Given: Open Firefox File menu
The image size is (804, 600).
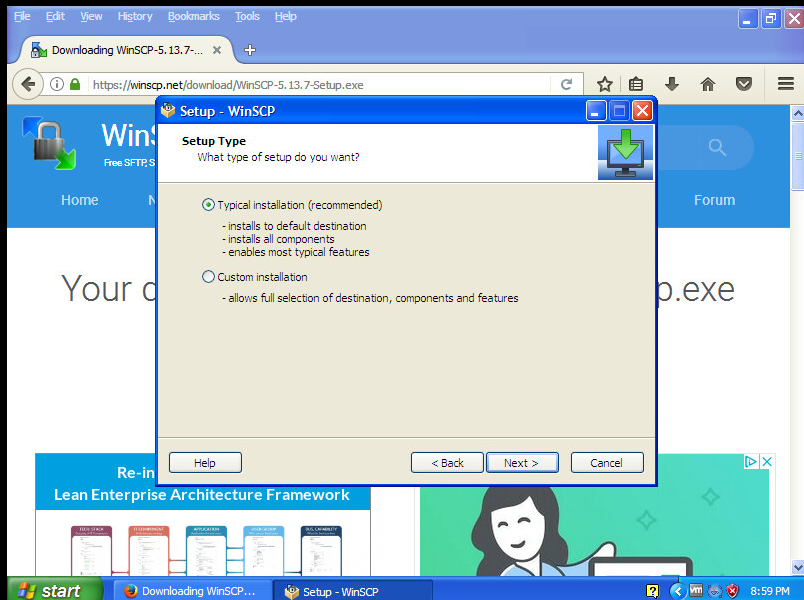Looking at the screenshot, I should (22, 16).
